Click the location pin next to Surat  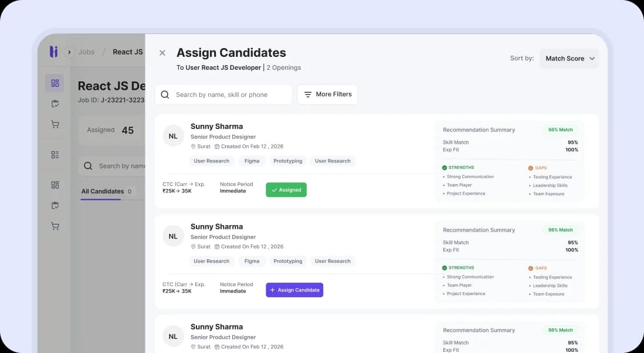pyautogui.click(x=194, y=146)
